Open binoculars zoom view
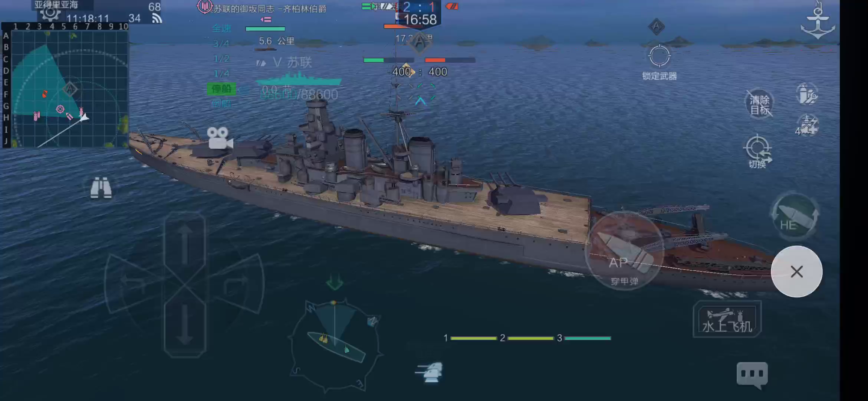868x401 pixels. [101, 188]
